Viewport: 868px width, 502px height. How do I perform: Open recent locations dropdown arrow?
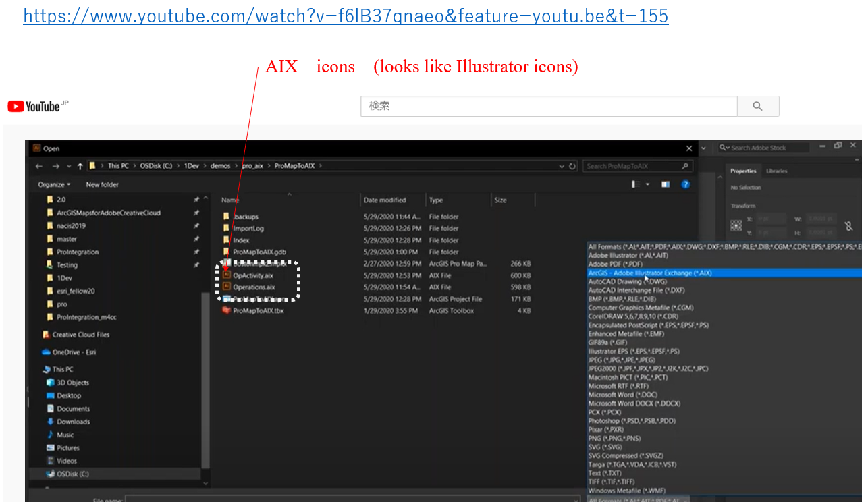tap(69, 166)
